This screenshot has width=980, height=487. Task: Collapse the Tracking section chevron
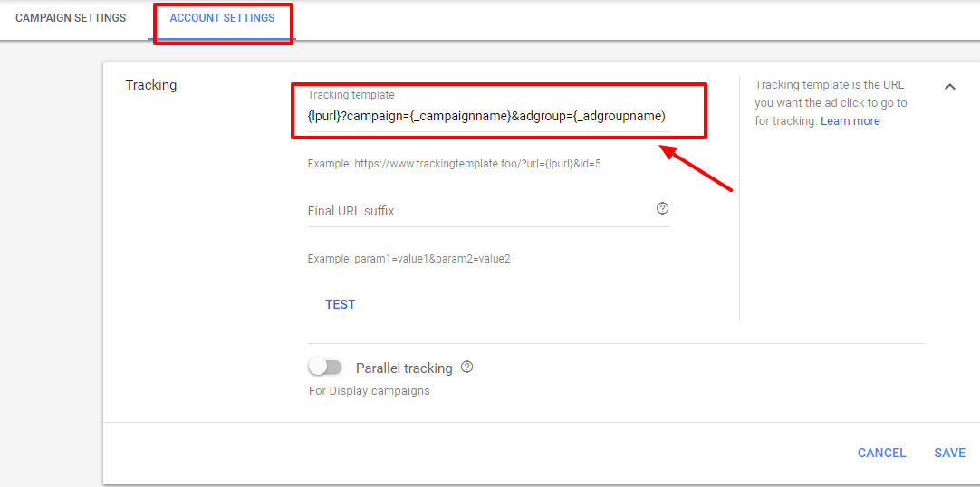(949, 87)
